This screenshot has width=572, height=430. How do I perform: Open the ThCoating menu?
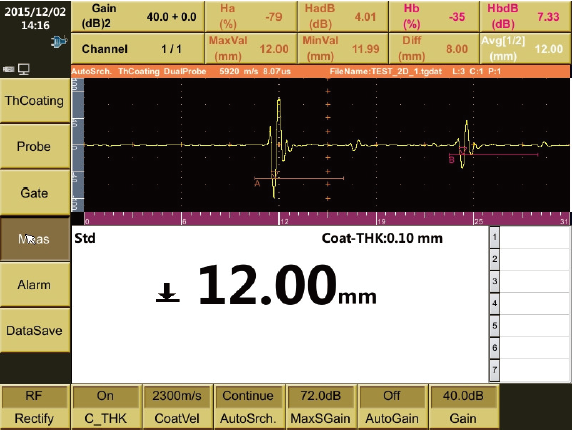[x=35, y=100]
